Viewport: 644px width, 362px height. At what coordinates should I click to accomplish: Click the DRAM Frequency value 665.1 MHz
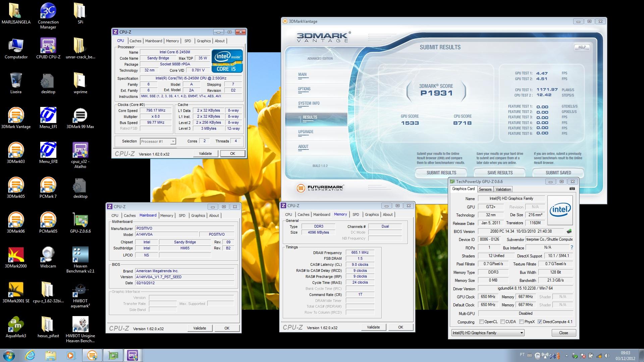click(360, 253)
